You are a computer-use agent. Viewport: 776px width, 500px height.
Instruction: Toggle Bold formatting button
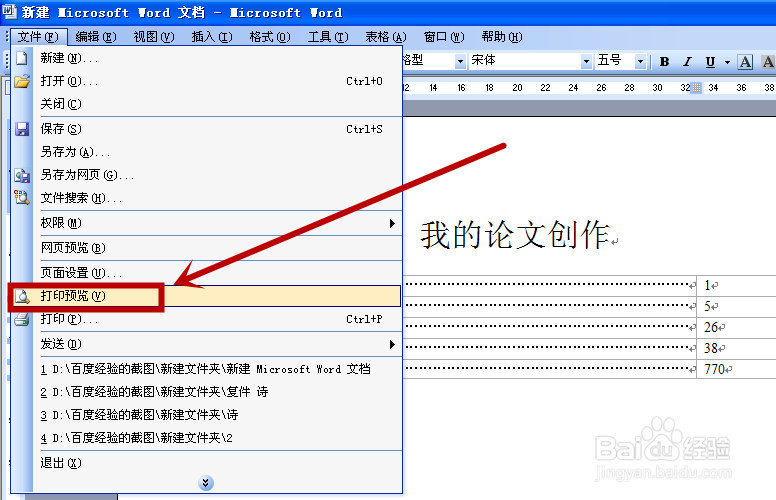664,62
